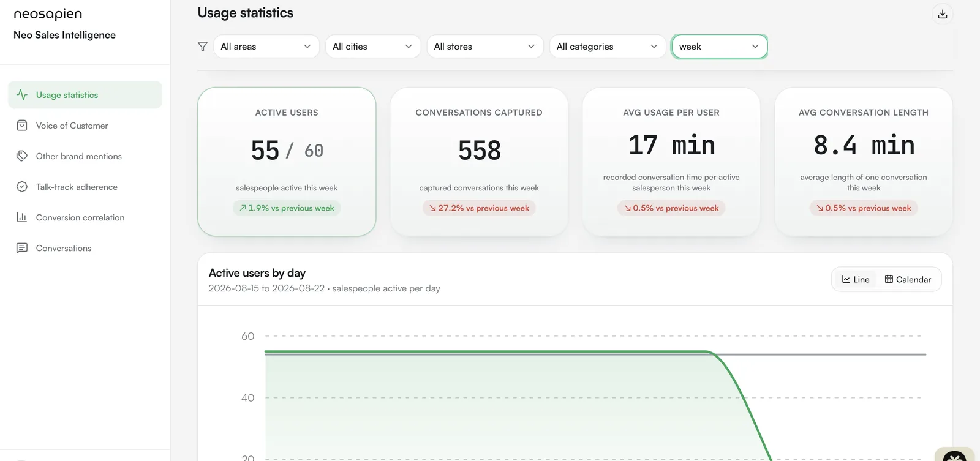The image size is (980, 461).
Task: Open the All stores dropdown
Action: pyautogui.click(x=485, y=47)
